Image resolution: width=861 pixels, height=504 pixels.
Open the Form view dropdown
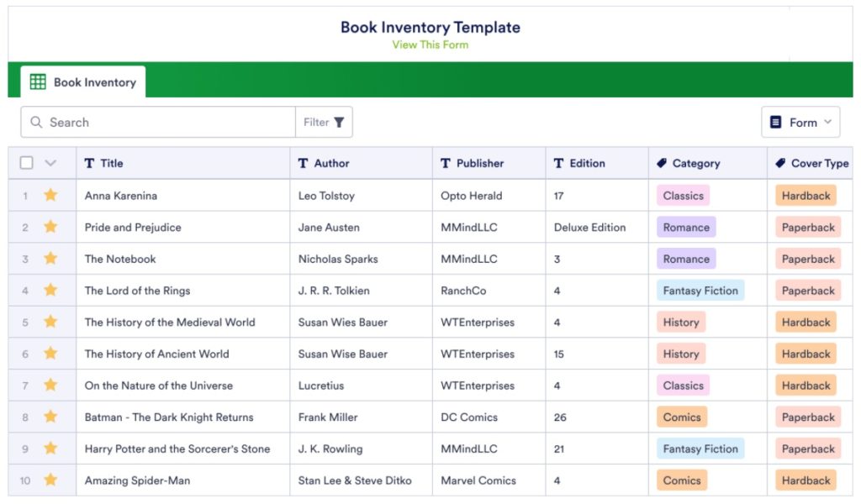(x=826, y=122)
